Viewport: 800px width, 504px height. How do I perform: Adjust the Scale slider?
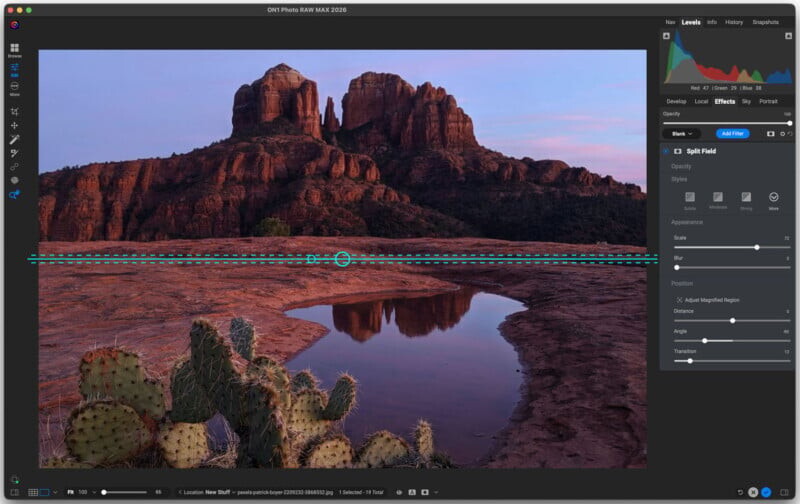[756, 247]
